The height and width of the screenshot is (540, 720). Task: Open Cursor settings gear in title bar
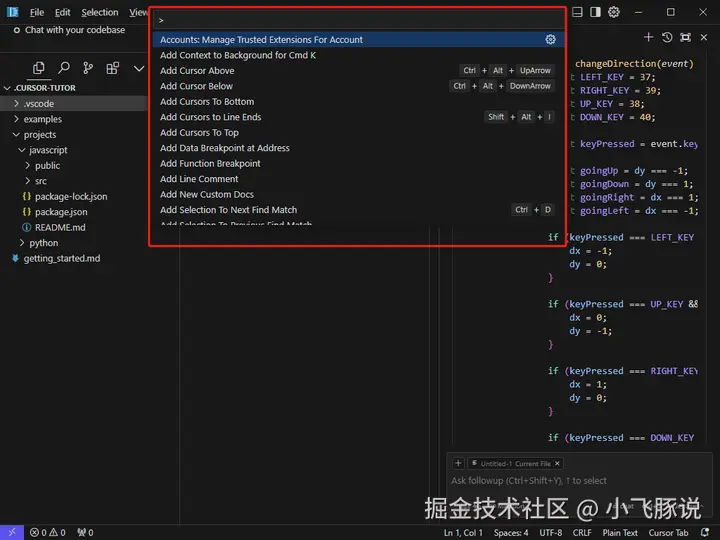click(613, 12)
